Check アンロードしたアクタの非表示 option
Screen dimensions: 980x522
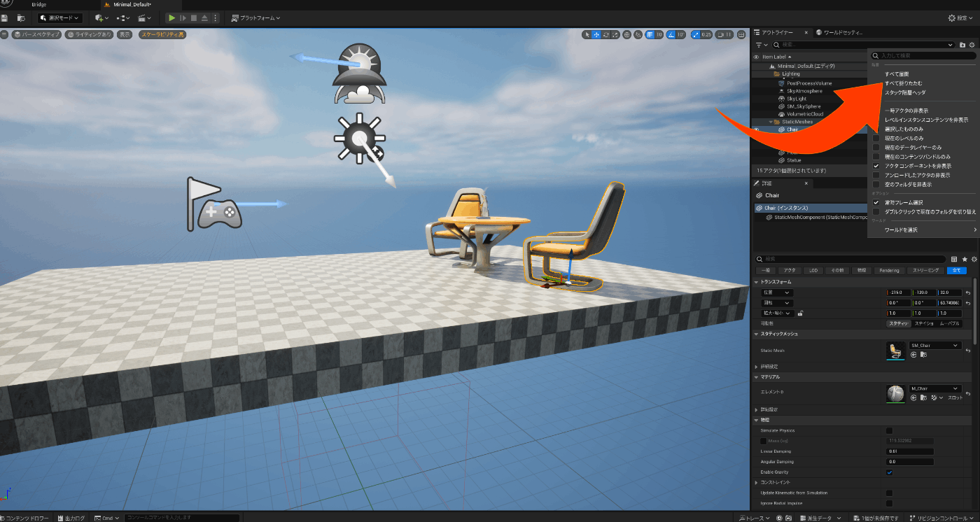[876, 175]
